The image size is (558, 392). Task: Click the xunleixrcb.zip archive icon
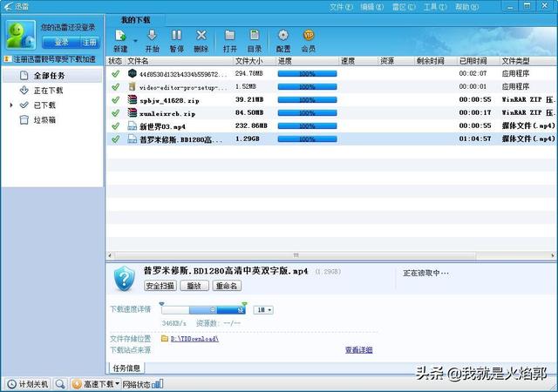[x=132, y=112]
